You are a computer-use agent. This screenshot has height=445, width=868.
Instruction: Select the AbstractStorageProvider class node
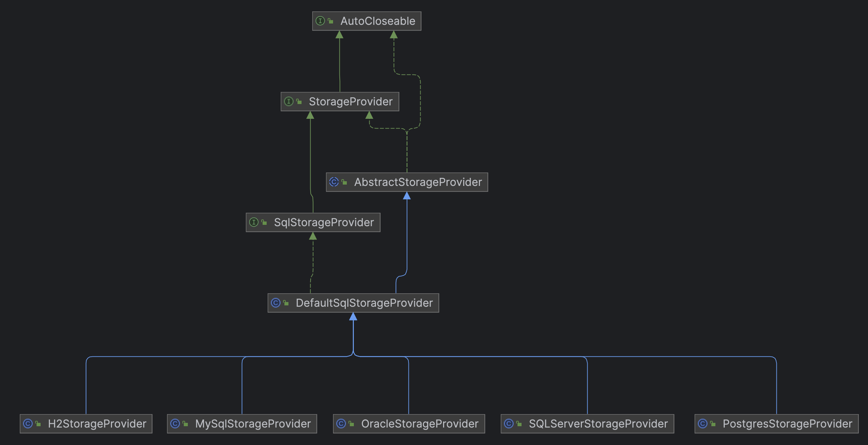click(418, 182)
